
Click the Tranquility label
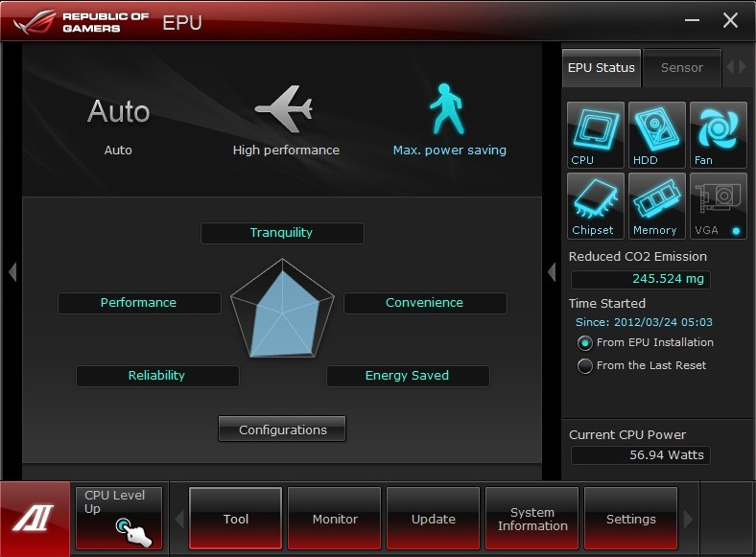[282, 233]
